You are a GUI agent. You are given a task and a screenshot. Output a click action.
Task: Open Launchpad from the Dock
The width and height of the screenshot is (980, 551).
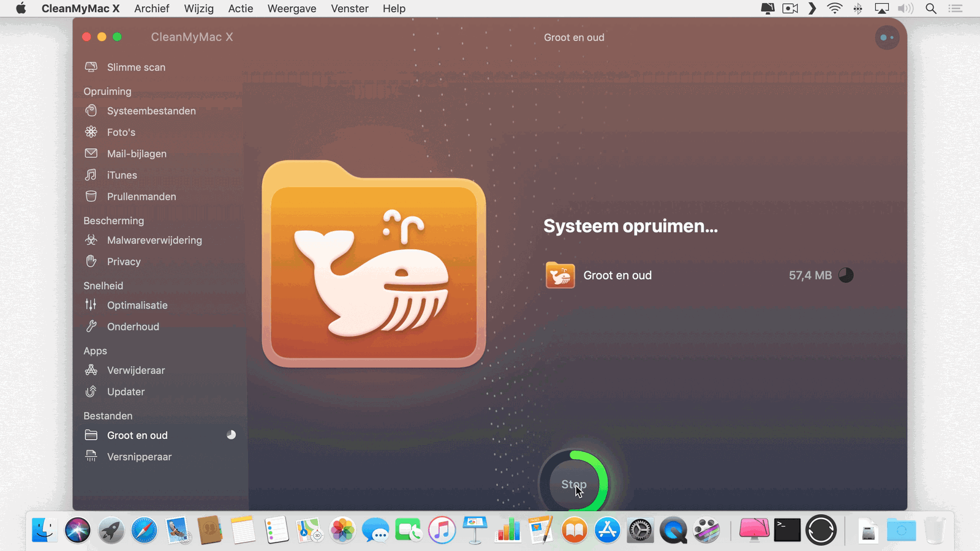point(111,530)
